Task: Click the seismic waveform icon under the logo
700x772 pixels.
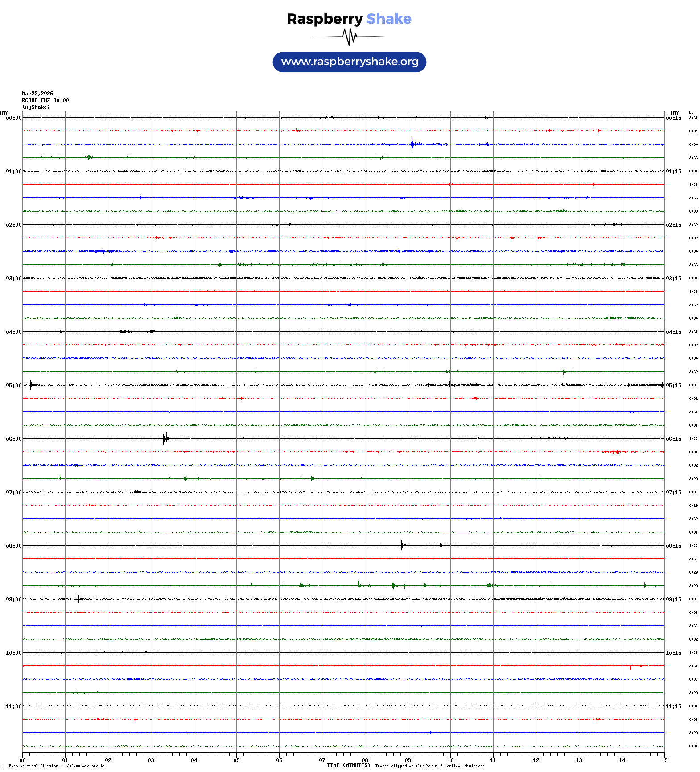Action: point(349,37)
